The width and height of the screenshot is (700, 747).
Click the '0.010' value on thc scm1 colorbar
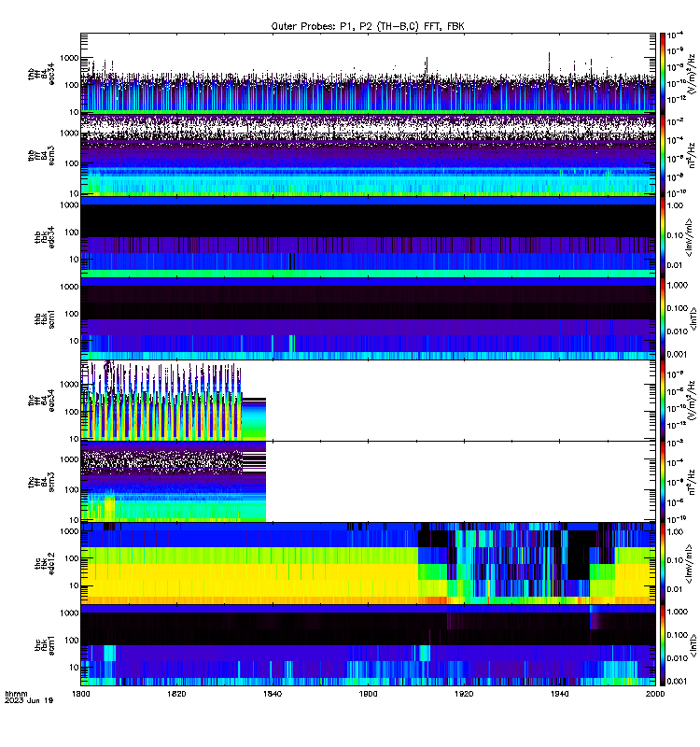point(678,658)
